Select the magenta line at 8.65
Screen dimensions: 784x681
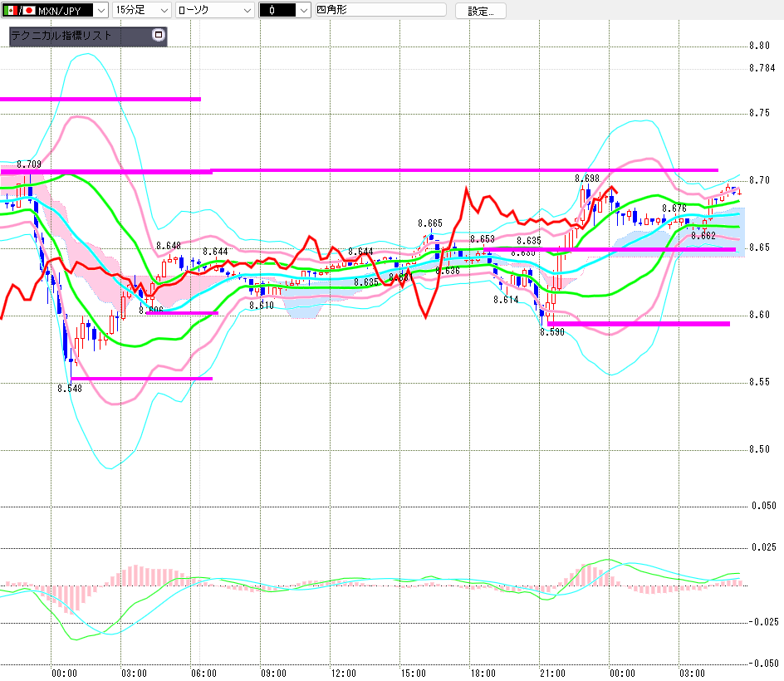[x=610, y=249]
